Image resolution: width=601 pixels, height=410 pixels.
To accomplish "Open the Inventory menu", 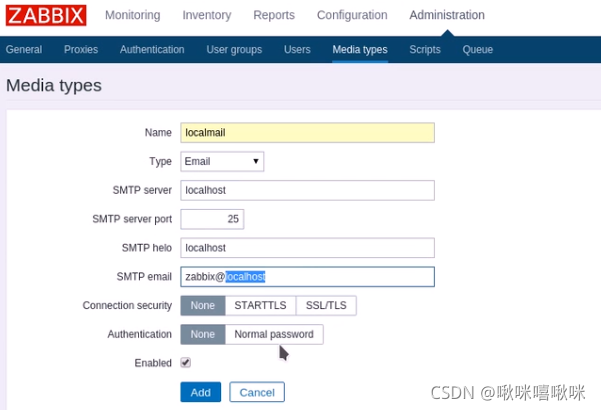I will click(x=207, y=15).
